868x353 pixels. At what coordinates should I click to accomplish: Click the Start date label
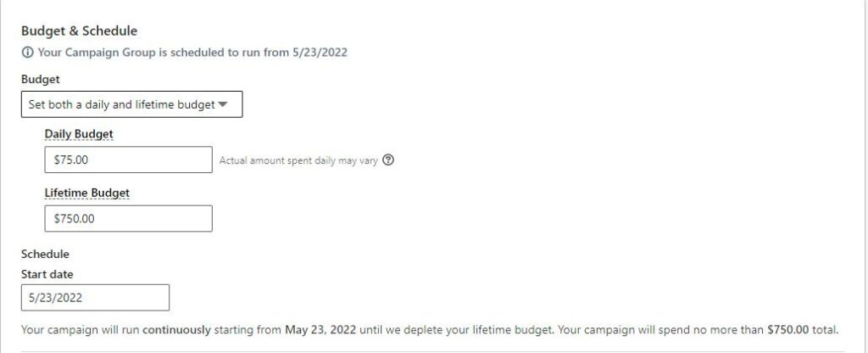pos(47,274)
